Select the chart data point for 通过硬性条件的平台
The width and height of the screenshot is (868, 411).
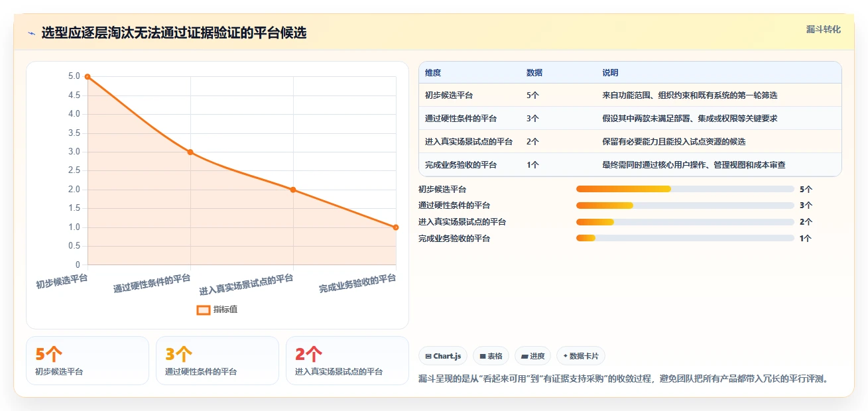click(x=190, y=152)
